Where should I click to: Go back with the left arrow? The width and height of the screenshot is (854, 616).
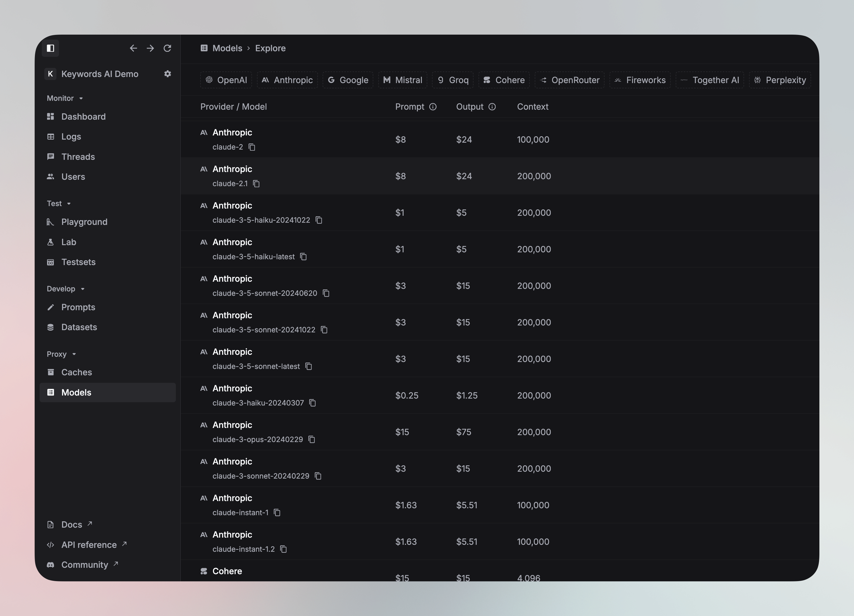click(133, 48)
